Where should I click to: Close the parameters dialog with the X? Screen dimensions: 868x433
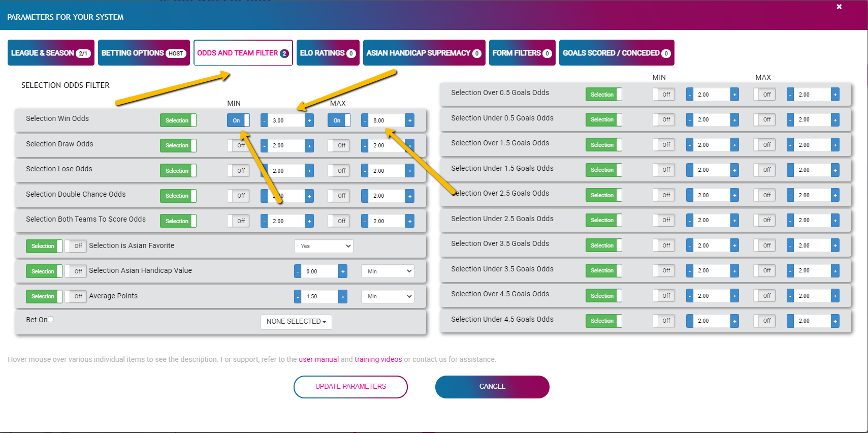click(x=839, y=7)
